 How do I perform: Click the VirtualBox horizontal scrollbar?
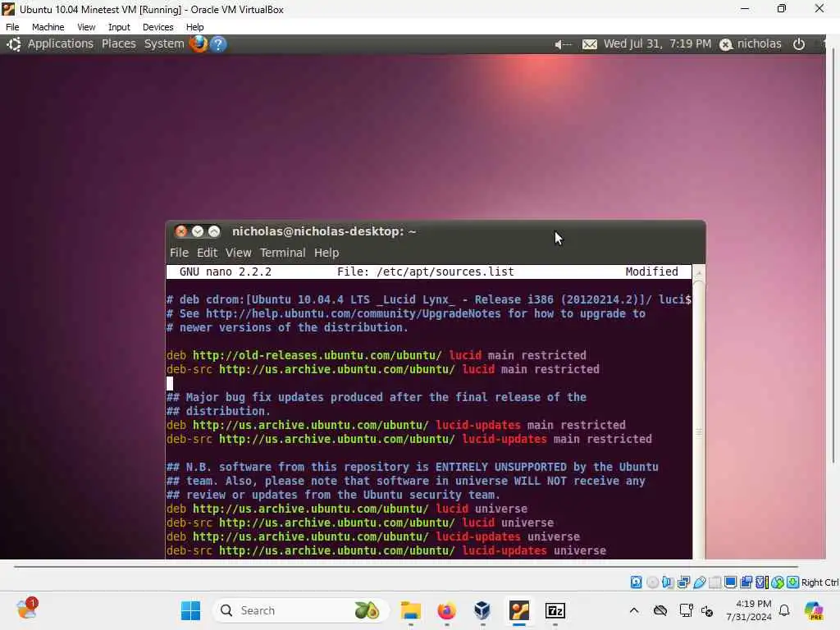(405, 566)
